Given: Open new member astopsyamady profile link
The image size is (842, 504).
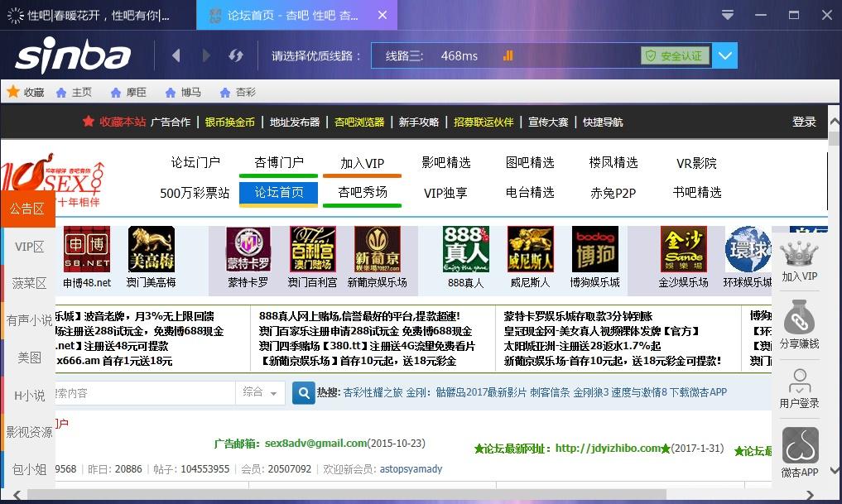Looking at the screenshot, I should [411, 469].
